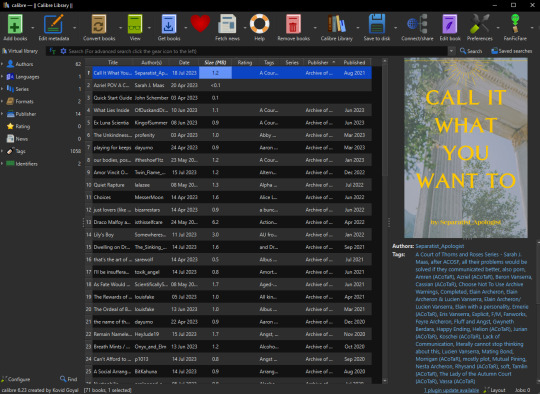This screenshot has height=394, width=540.
Task: Click the Jobs indicator
Action: [522, 390]
